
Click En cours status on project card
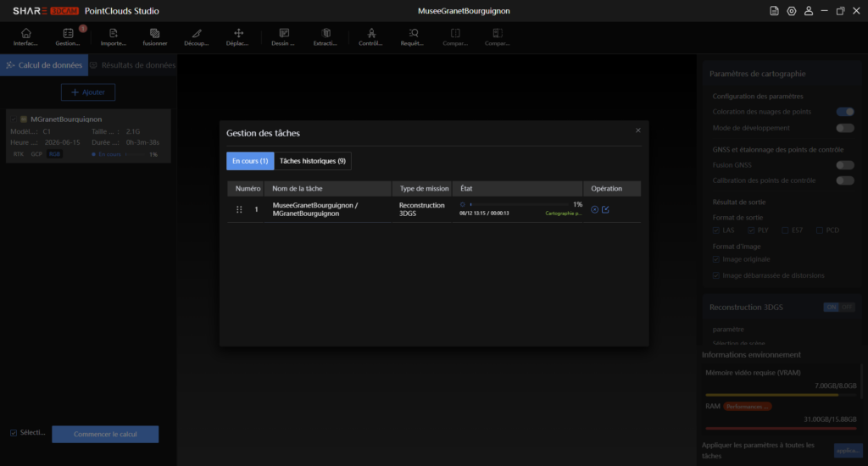[109, 154]
